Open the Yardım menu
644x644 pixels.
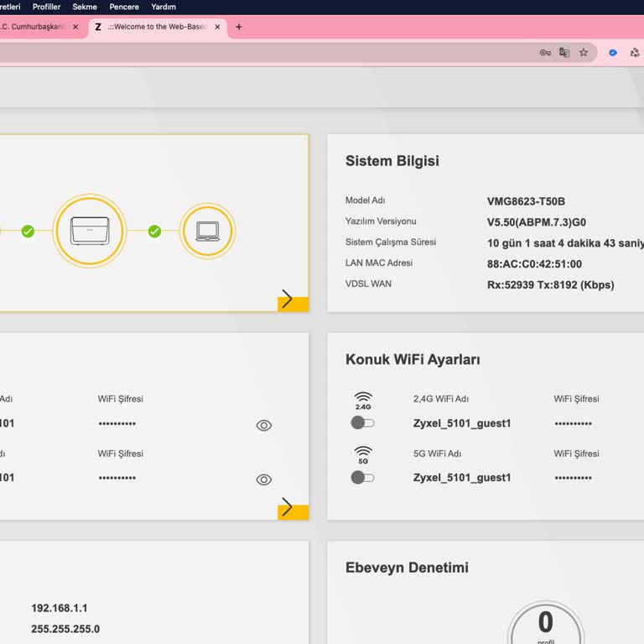pyautogui.click(x=164, y=7)
